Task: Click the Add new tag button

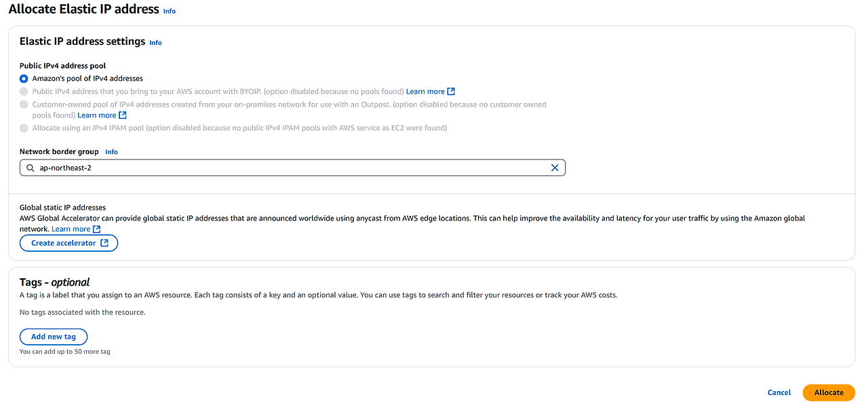Action: [x=54, y=337]
